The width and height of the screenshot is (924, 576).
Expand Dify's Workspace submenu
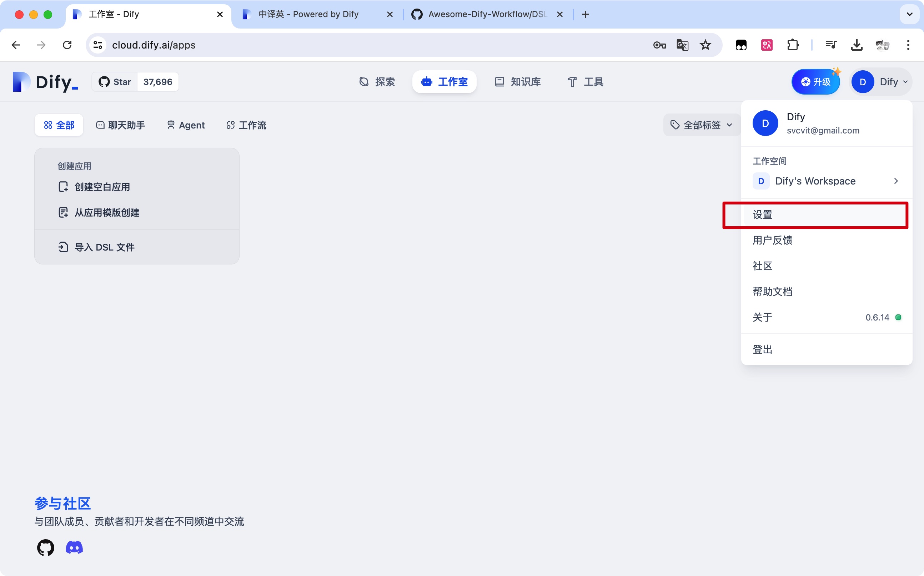pos(826,181)
